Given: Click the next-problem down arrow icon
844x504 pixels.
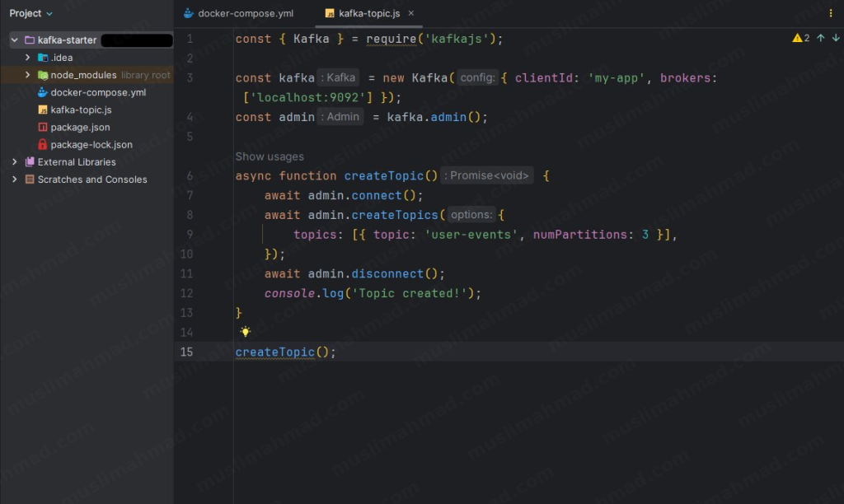Looking at the screenshot, I should pyautogui.click(x=834, y=38).
